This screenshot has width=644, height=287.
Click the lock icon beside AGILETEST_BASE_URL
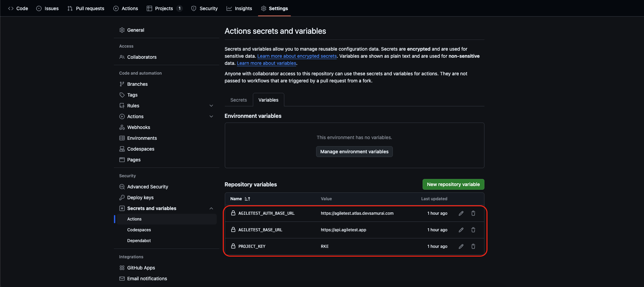point(233,230)
